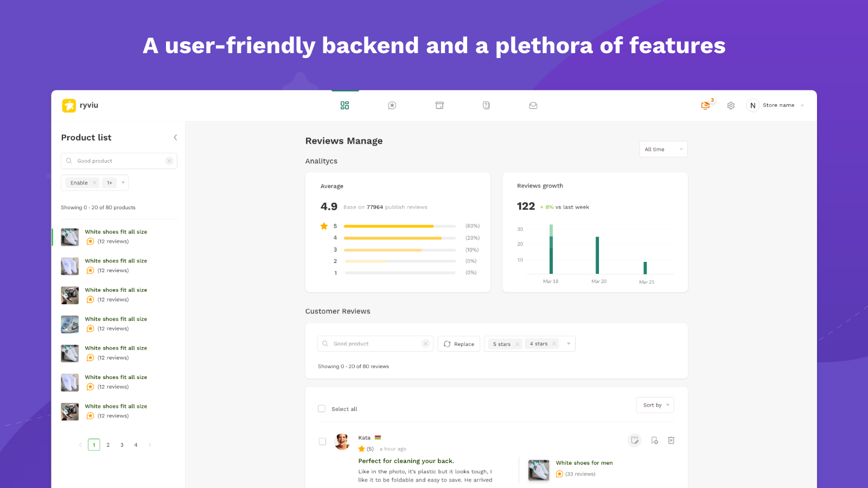Expand the All time dropdown

pos(663,149)
